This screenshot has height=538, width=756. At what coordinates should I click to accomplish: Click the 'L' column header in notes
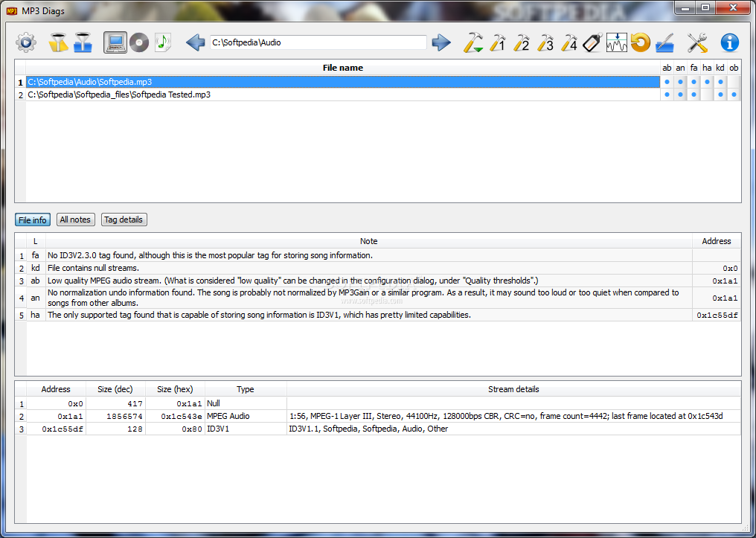[x=36, y=241]
